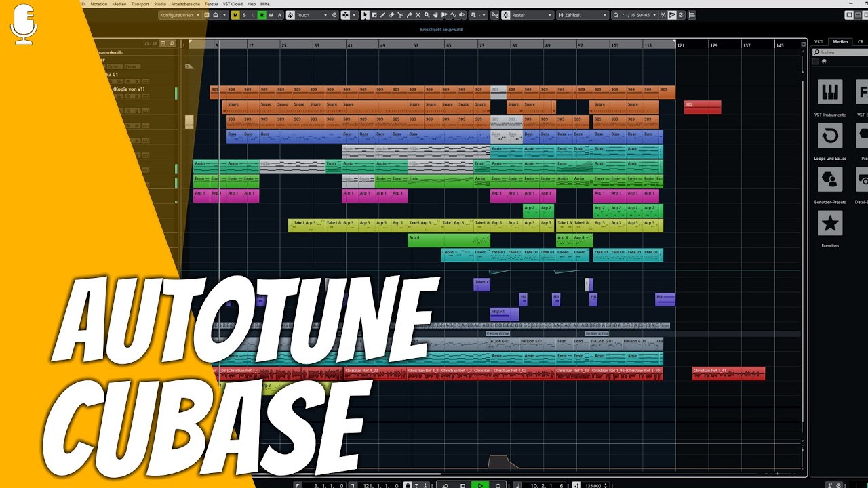This screenshot has width=868, height=488.
Task: Open the Notation menu
Action: pos(99,3)
